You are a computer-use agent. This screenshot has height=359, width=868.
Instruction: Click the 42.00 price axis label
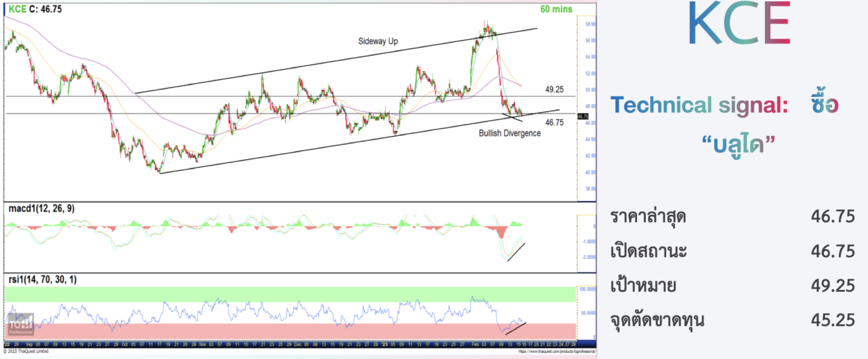pyautogui.click(x=590, y=156)
